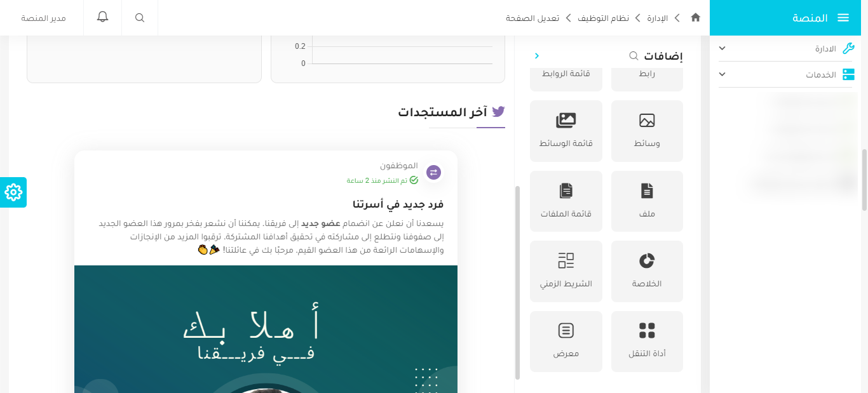Expand the الخدمات section
The image size is (868, 393).
click(786, 74)
